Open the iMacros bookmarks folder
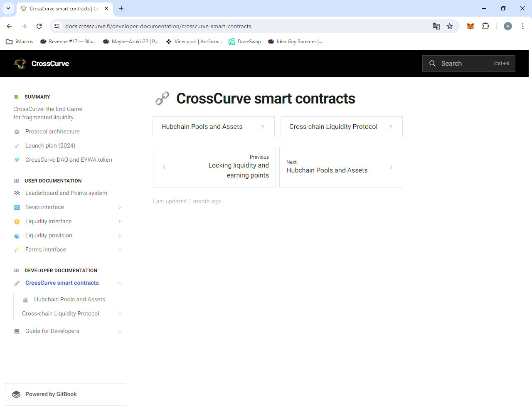 pos(20,42)
